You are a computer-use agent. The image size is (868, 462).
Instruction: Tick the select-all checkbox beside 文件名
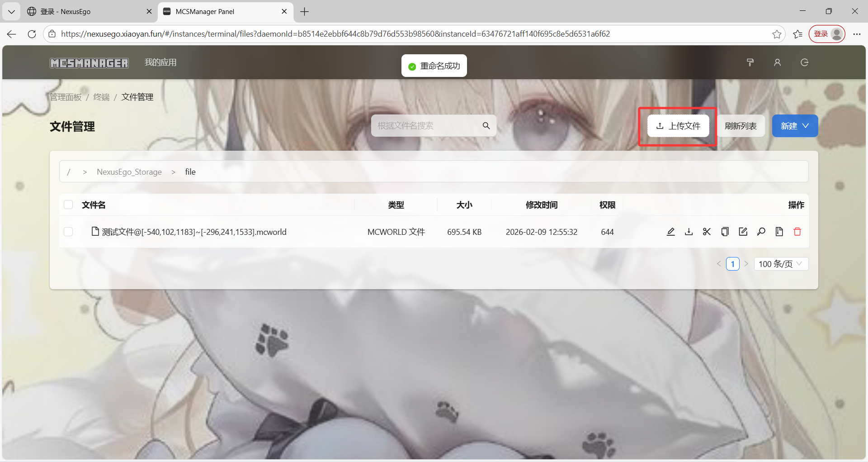68,205
